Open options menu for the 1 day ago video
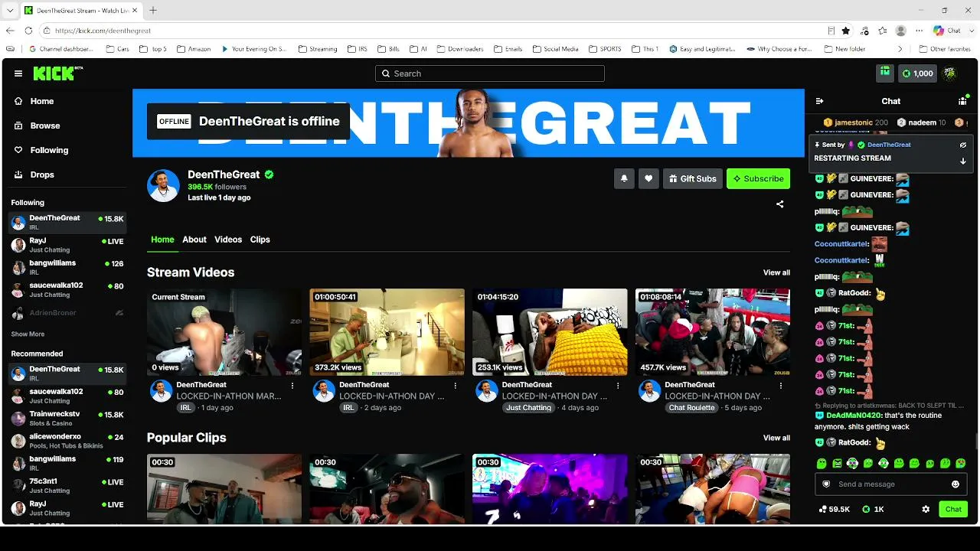 click(292, 386)
